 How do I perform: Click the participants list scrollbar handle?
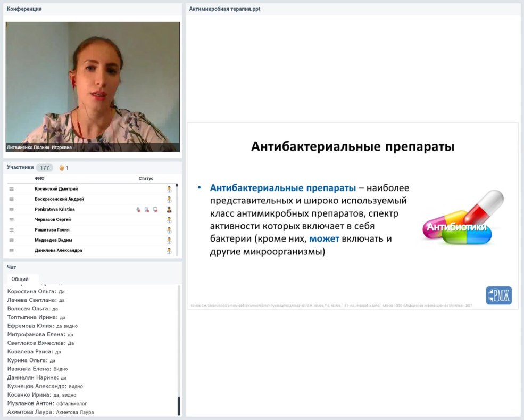tap(177, 186)
